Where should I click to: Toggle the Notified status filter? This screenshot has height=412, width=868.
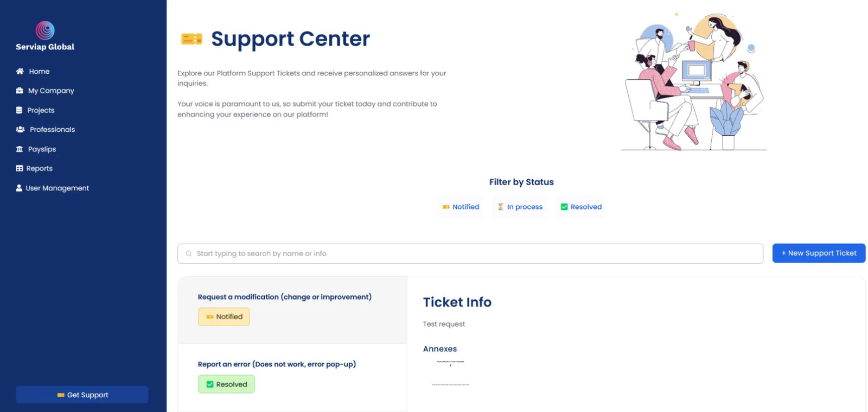click(x=461, y=207)
